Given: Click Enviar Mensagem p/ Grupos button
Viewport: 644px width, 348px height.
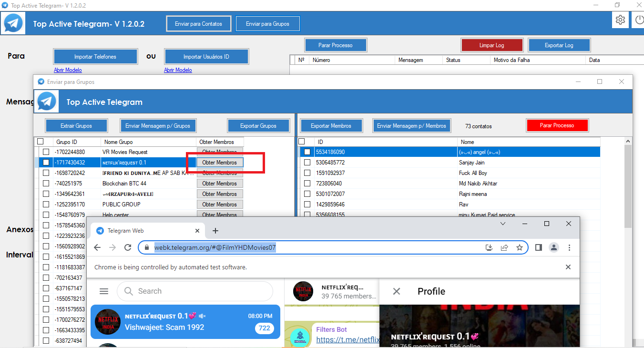Looking at the screenshot, I should tap(158, 126).
